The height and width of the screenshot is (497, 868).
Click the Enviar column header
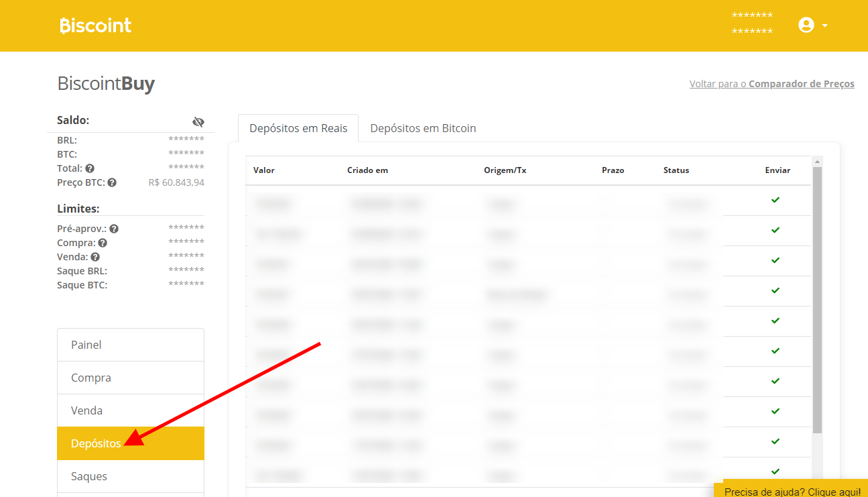[x=778, y=170]
